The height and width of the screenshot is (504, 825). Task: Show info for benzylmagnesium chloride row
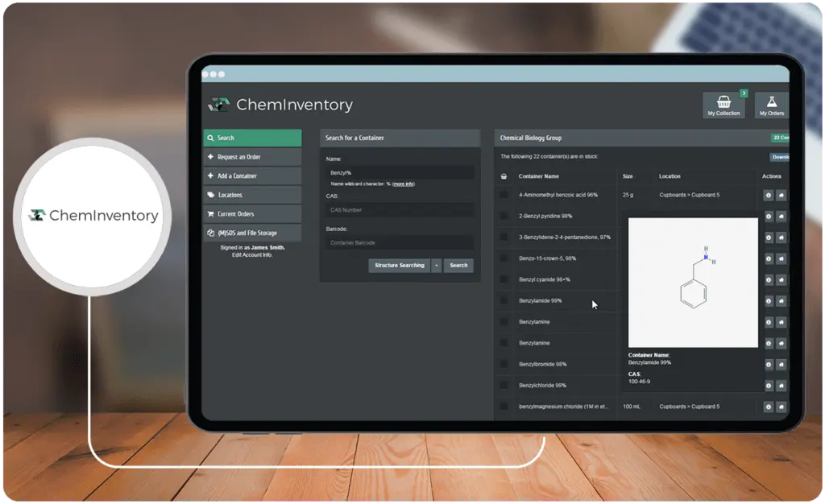pyautogui.click(x=768, y=407)
